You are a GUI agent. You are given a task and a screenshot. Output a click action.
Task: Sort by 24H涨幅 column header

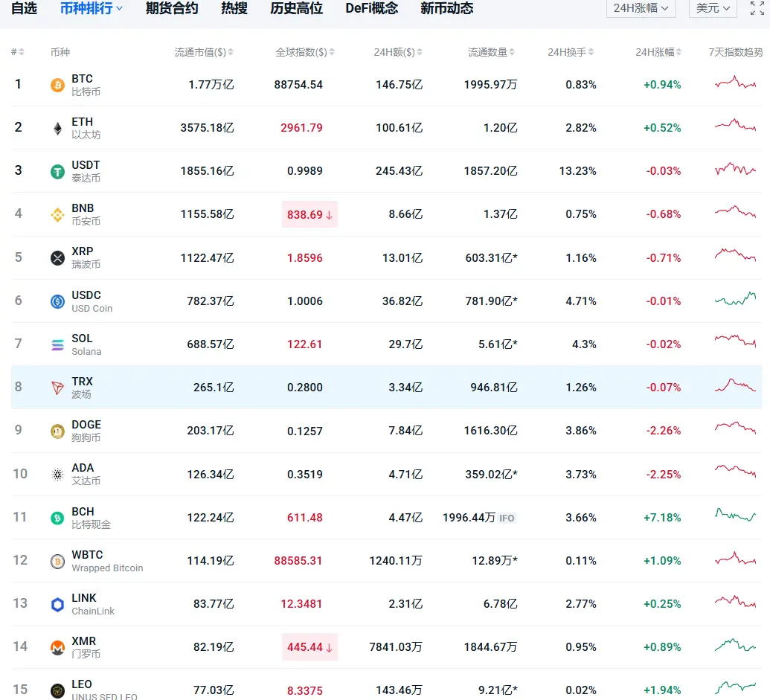pyautogui.click(x=658, y=52)
